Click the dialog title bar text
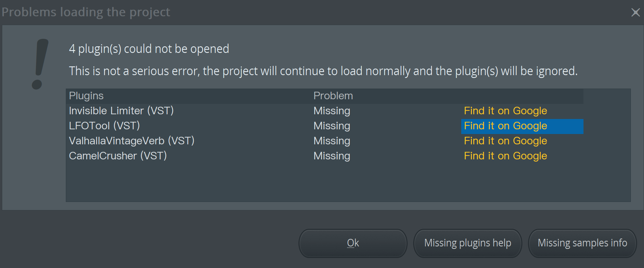Screen dimensions: 644x268 click(86, 12)
